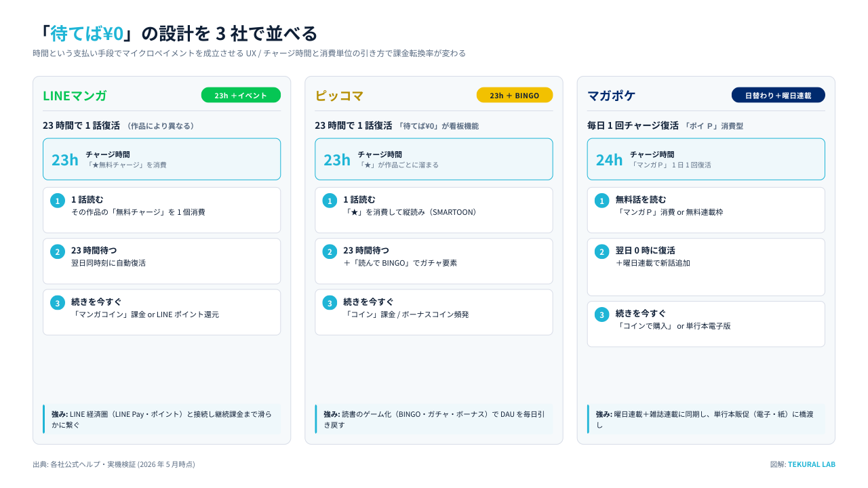Image resolution: width=868 pixels, height=488 pixels.
Task: Click 翌日同時刻に自動復活 text
Action: coord(108,263)
